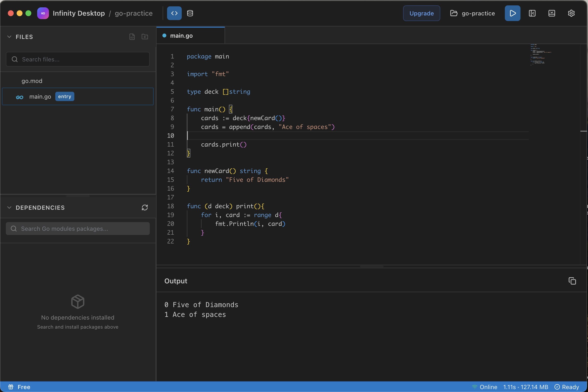Screen dimensions: 588x392
Task: Collapse the DEPENDENCIES section
Action: pyautogui.click(x=9, y=208)
